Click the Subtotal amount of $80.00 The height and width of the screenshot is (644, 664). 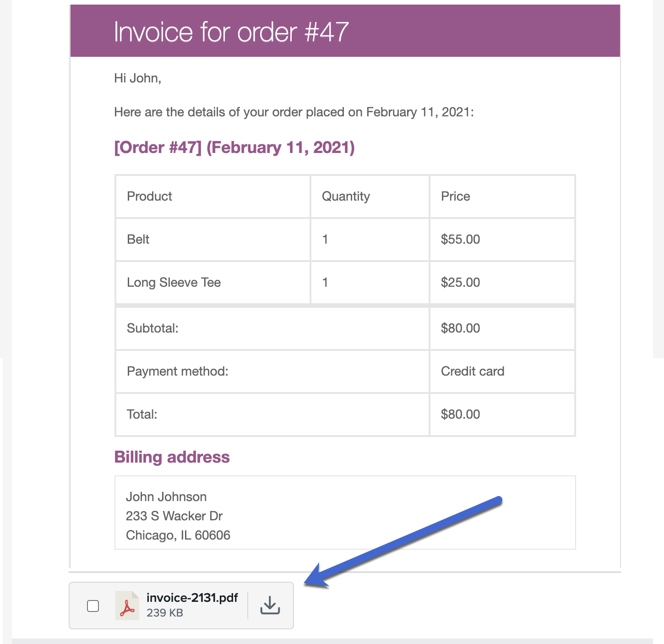[460, 328]
